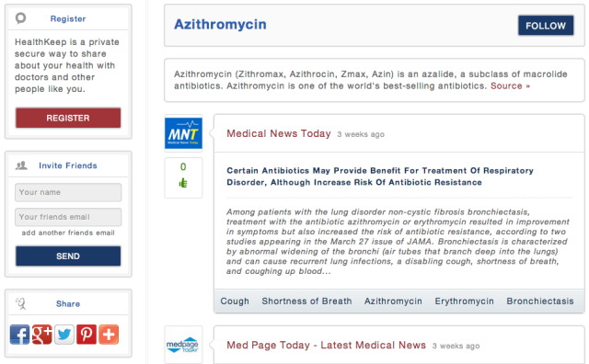Click the Invite Friends people icon
589x364 pixels.
pos(21,165)
